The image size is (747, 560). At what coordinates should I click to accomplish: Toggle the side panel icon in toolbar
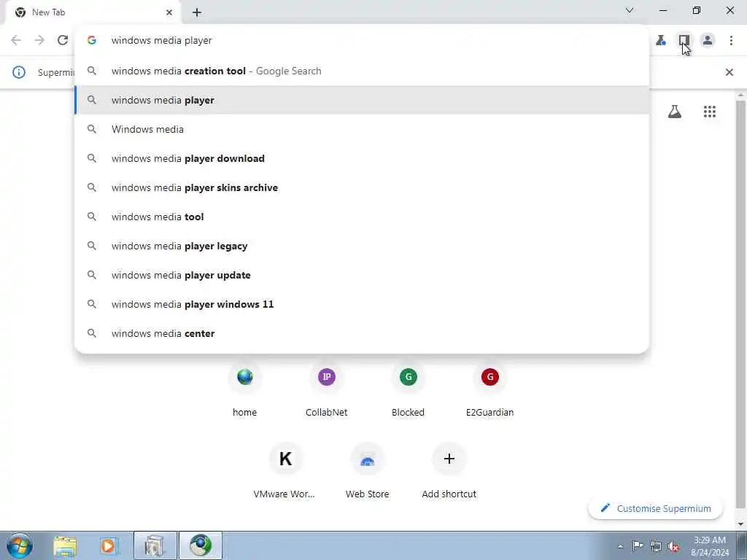[684, 41]
